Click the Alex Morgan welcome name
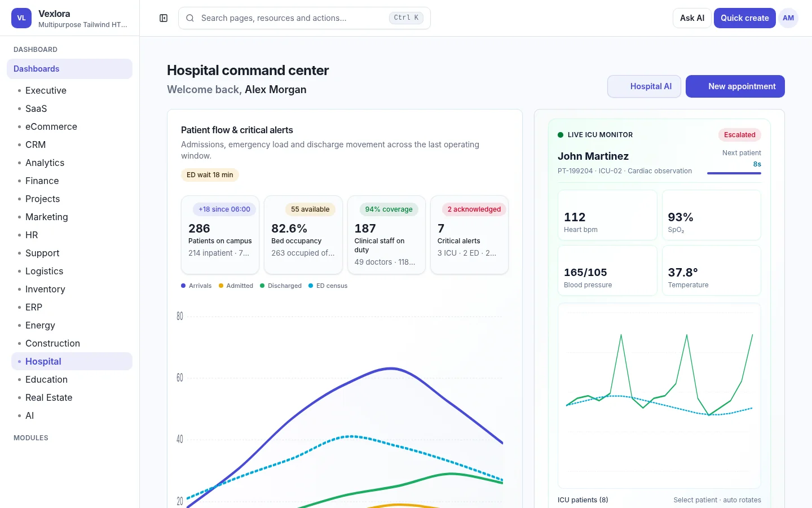The width and height of the screenshot is (812, 508). pyautogui.click(x=276, y=90)
